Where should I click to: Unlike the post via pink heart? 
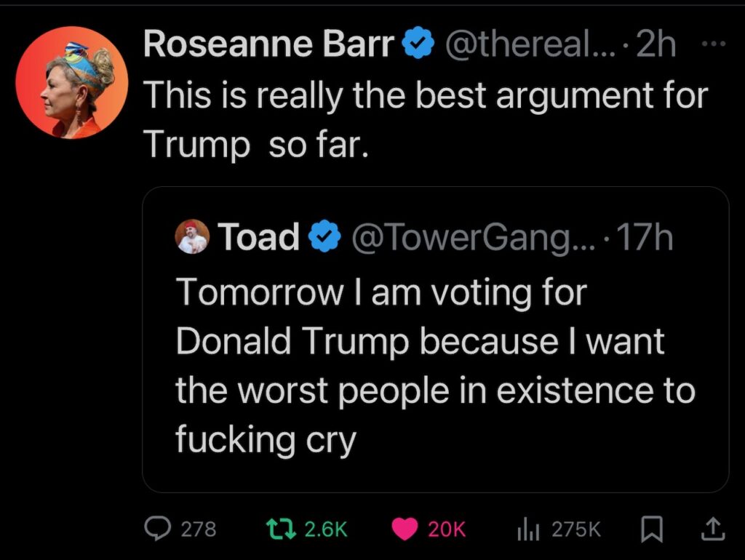(405, 529)
